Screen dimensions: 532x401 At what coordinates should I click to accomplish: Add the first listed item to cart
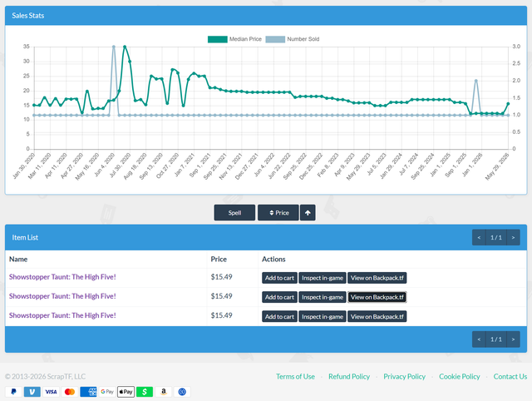pos(279,278)
